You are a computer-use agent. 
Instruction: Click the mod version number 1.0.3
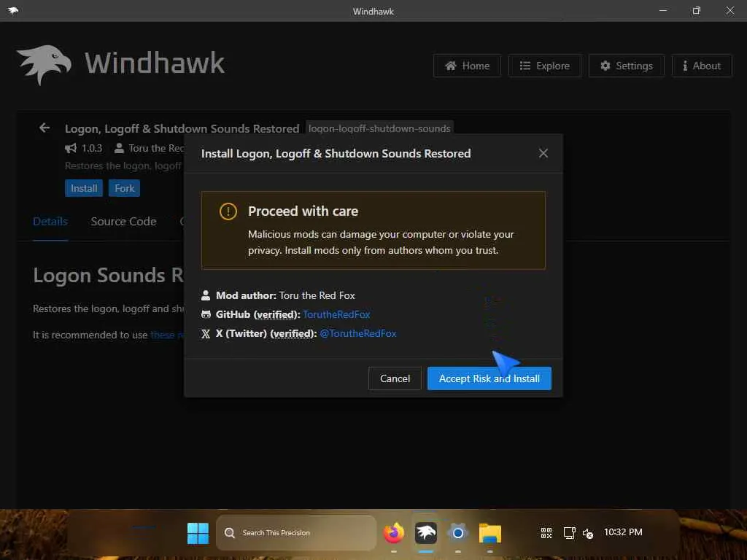(x=92, y=148)
